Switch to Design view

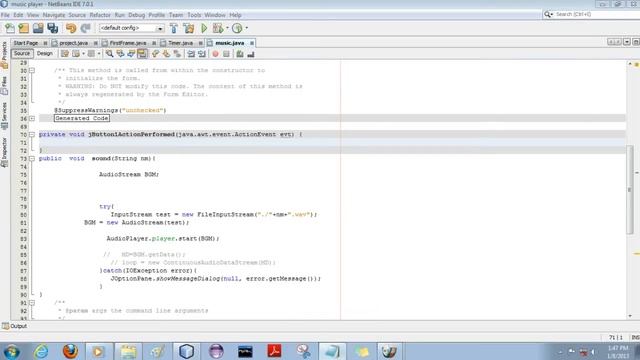click(45, 53)
